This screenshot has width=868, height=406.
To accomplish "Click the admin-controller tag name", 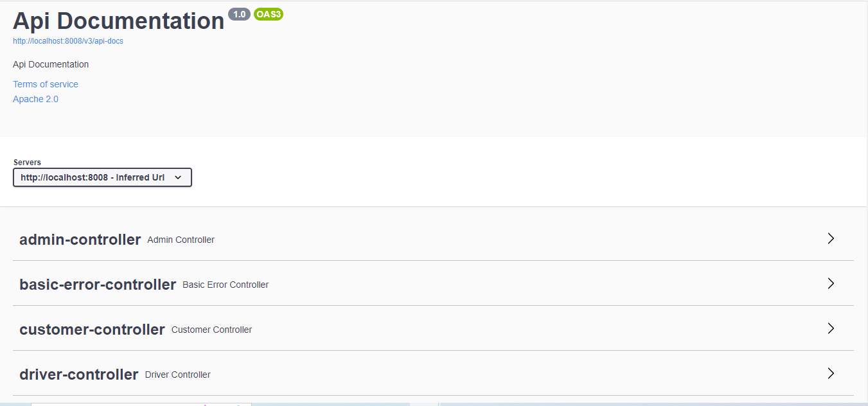I will coord(80,240).
